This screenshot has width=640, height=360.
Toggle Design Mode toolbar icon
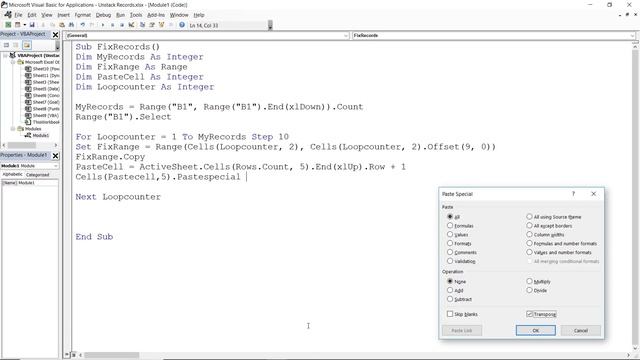tap(131, 25)
